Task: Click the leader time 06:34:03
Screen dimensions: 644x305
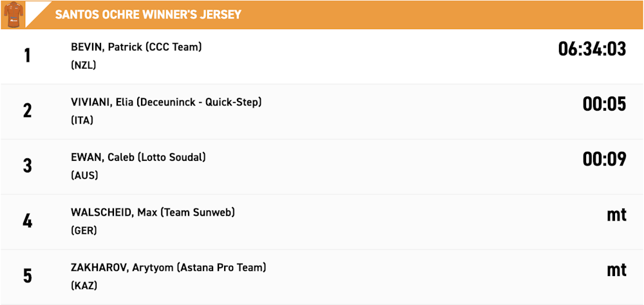Action: click(x=592, y=50)
